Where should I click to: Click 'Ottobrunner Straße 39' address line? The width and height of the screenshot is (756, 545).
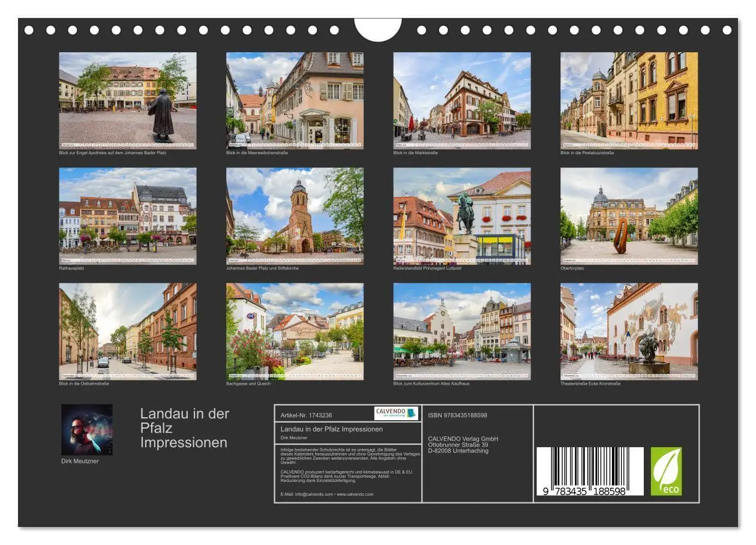coord(458,445)
